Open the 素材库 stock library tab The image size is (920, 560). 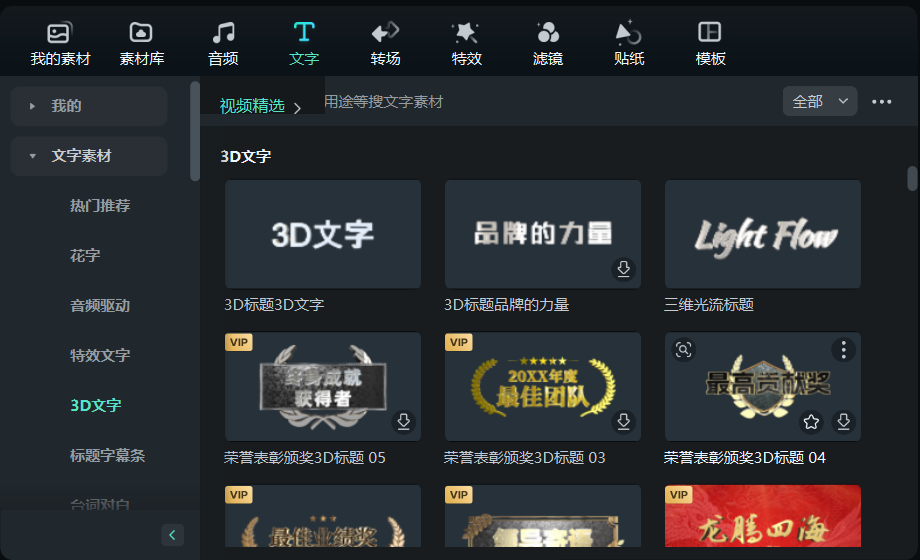click(141, 44)
